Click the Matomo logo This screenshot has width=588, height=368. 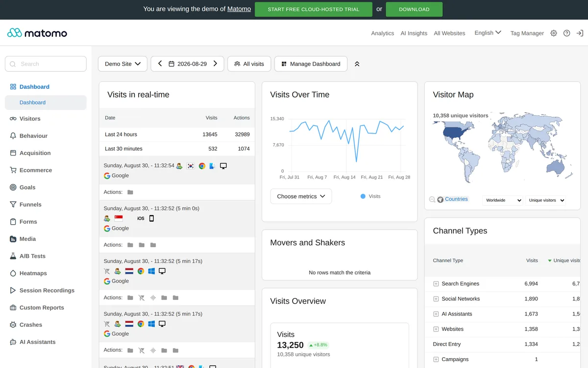pyautogui.click(x=37, y=33)
